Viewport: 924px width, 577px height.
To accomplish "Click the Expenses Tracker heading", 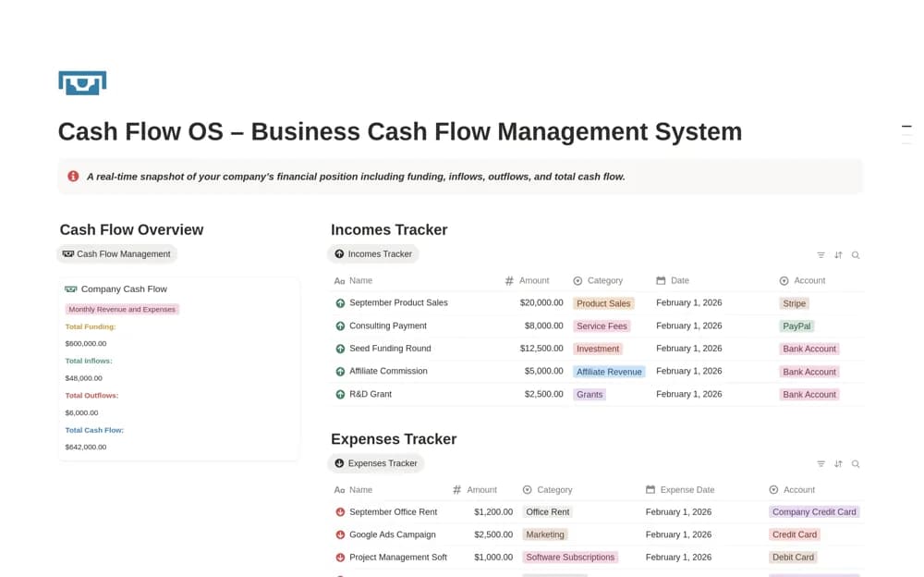I will (394, 439).
